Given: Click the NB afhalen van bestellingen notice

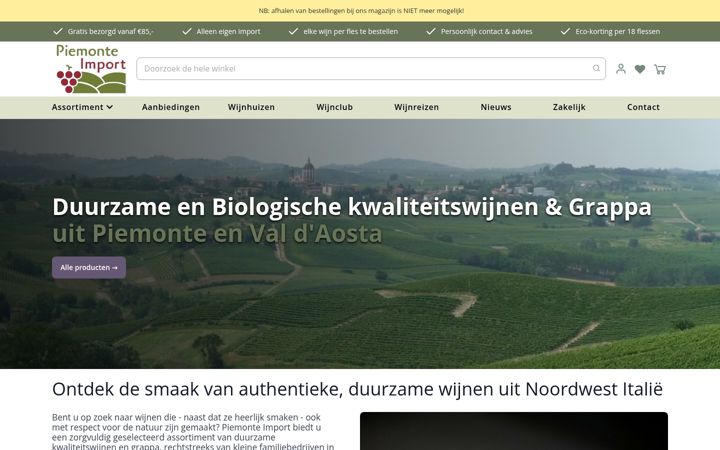Looking at the screenshot, I should (361, 11).
